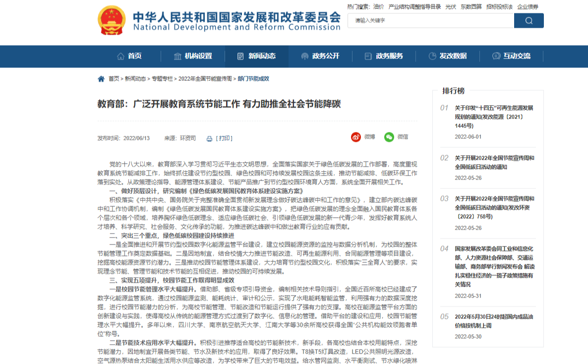
Task: Click section heading 二、突出三个重点
Action: tap(172, 236)
